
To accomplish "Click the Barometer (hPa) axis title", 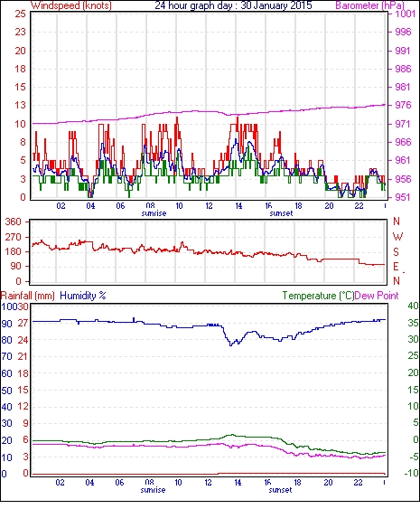I will [370, 5].
